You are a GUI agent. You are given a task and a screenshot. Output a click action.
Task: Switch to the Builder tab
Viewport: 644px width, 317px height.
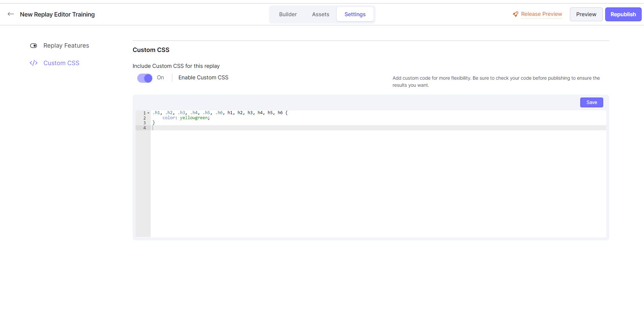(288, 14)
